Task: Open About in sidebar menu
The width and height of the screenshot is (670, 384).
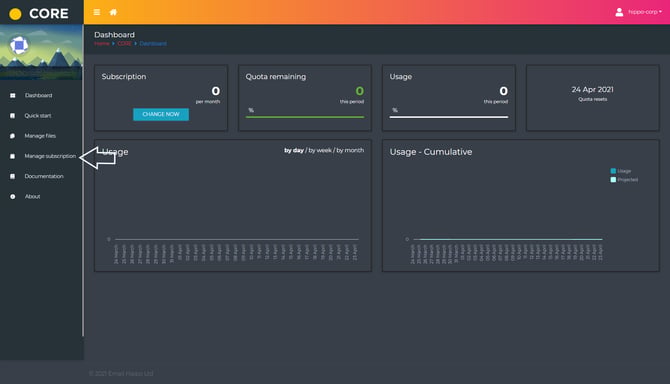Action: pyautogui.click(x=32, y=196)
